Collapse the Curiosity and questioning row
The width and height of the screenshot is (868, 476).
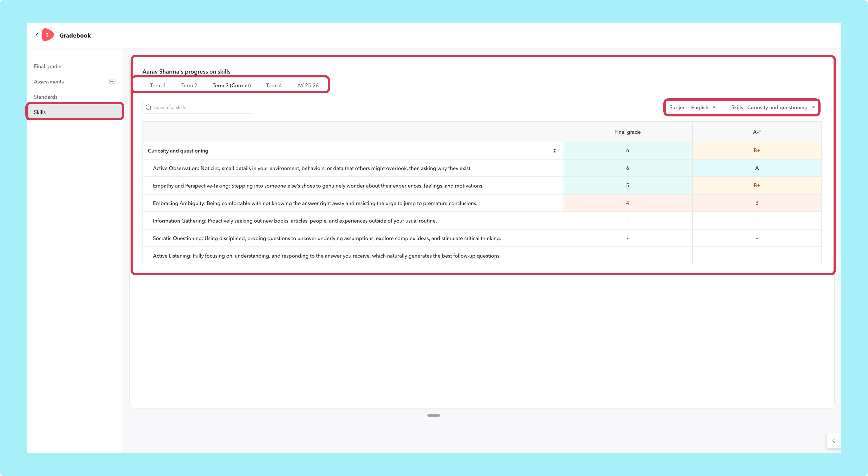coord(554,151)
